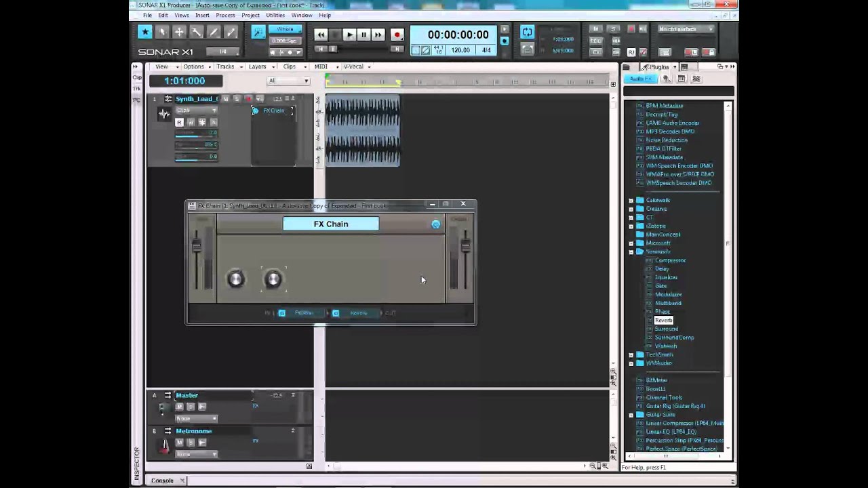Click the first knob in FX Chain
Viewport: 868px width, 488px height.
coord(235,279)
